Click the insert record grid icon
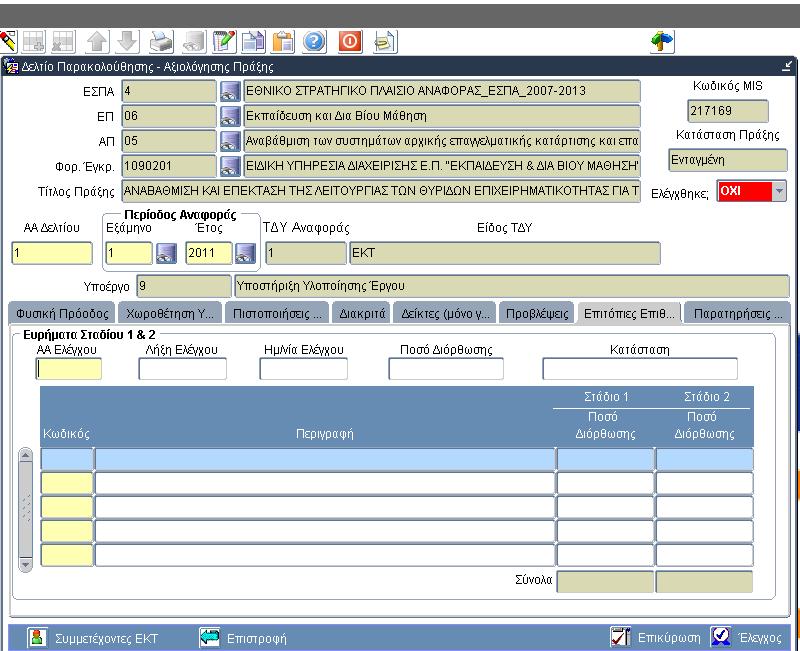The height and width of the screenshot is (651, 800). 34,42
